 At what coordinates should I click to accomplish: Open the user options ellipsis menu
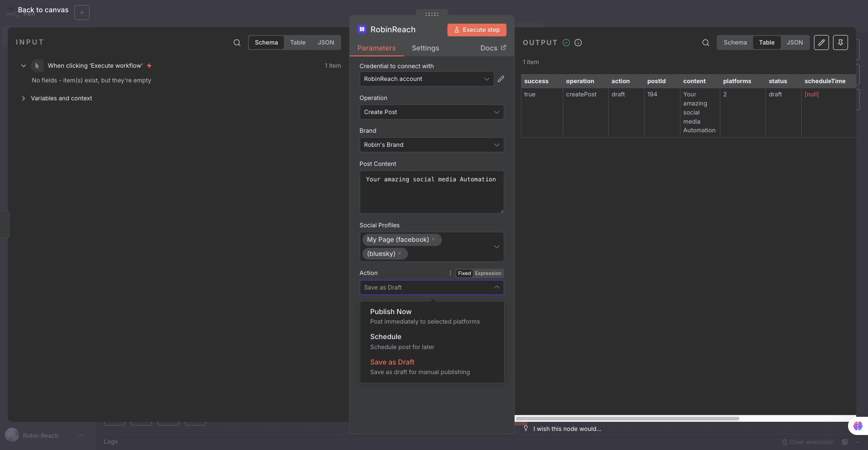click(80, 435)
